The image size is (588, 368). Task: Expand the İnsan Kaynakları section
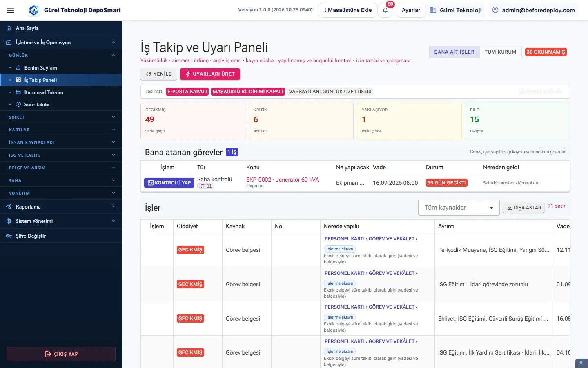point(61,142)
